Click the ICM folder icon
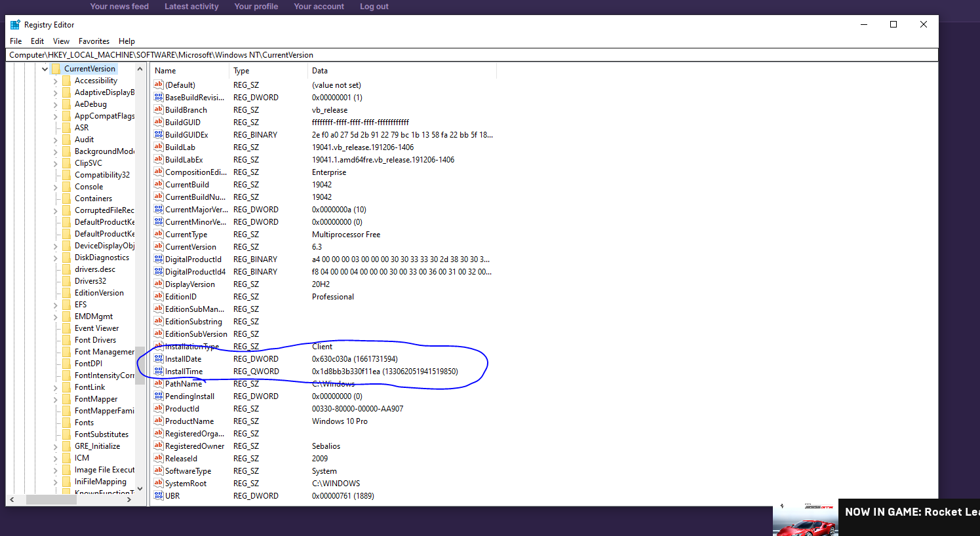Image resolution: width=980 pixels, height=536 pixels. [x=66, y=458]
